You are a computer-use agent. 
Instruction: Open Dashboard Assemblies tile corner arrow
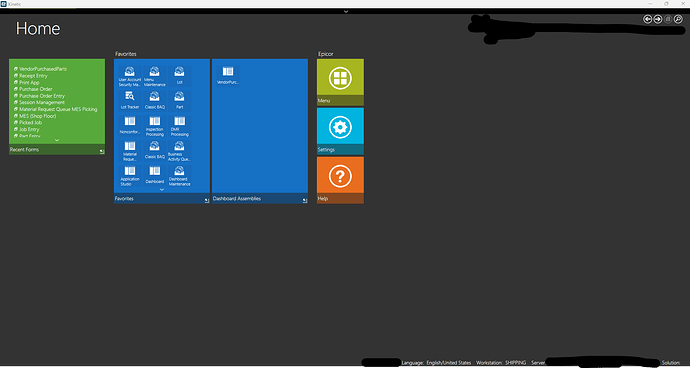point(305,201)
